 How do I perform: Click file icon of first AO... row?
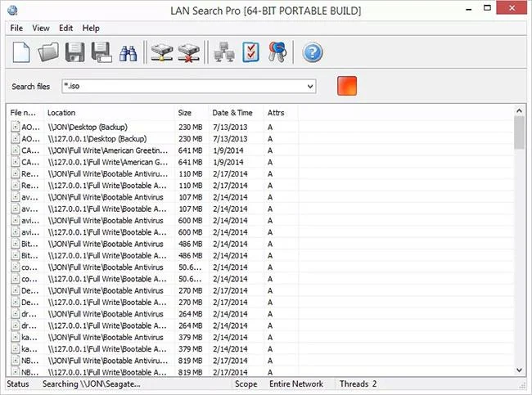[16, 127]
